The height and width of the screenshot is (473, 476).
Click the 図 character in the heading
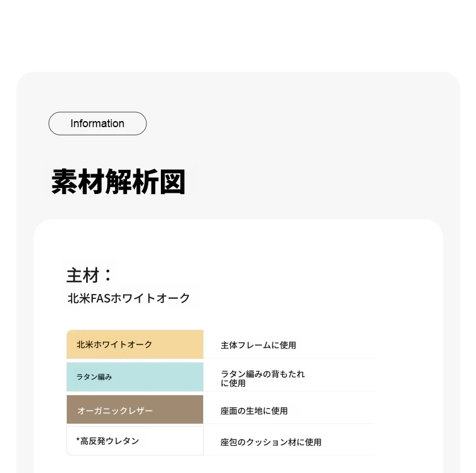[172, 181]
